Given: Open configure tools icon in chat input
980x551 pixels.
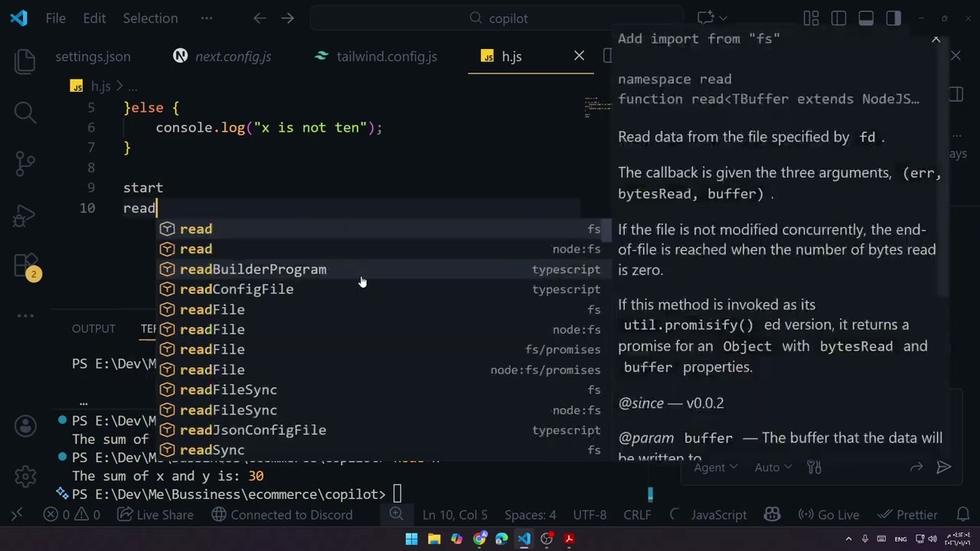Looking at the screenshot, I should (x=814, y=468).
